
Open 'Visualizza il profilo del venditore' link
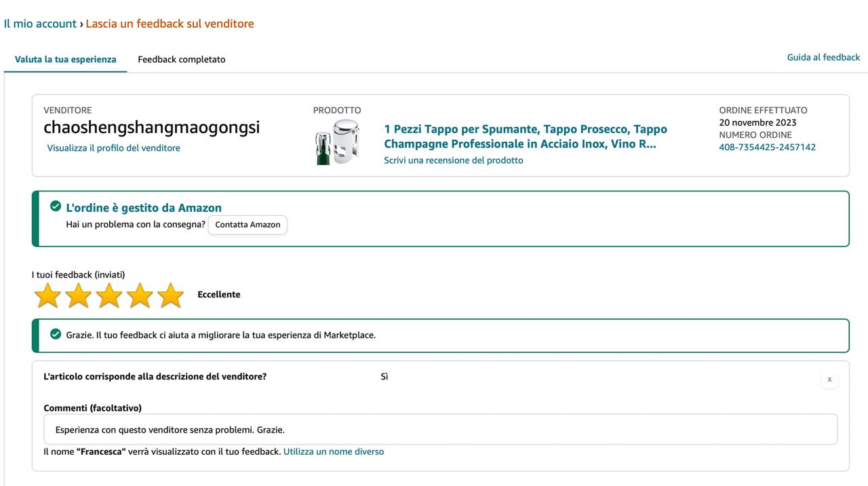[x=114, y=148]
